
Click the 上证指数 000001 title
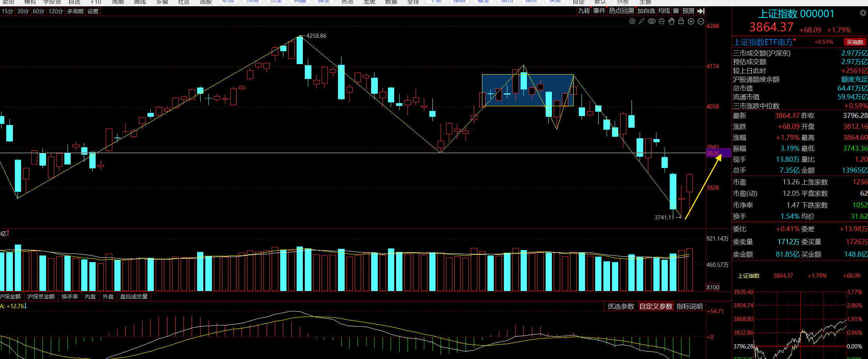pyautogui.click(x=796, y=14)
